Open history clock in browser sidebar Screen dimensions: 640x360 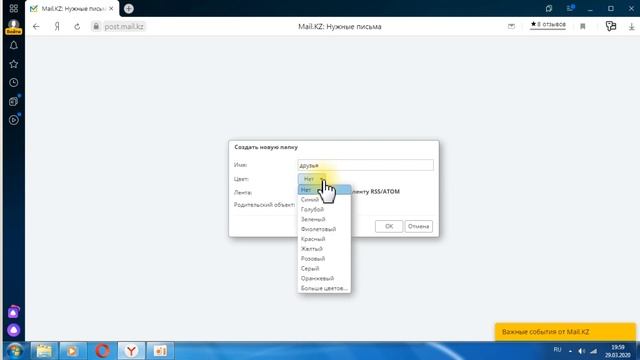(x=13, y=82)
